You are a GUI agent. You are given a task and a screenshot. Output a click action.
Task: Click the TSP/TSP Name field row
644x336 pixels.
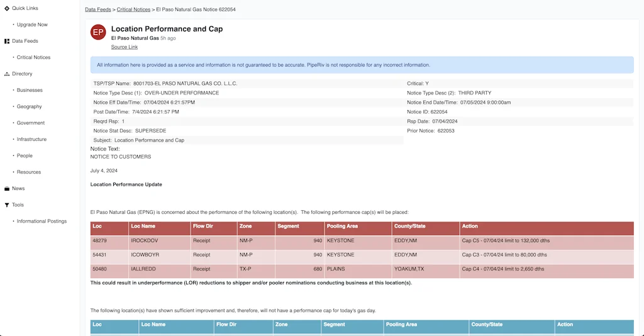247,84
